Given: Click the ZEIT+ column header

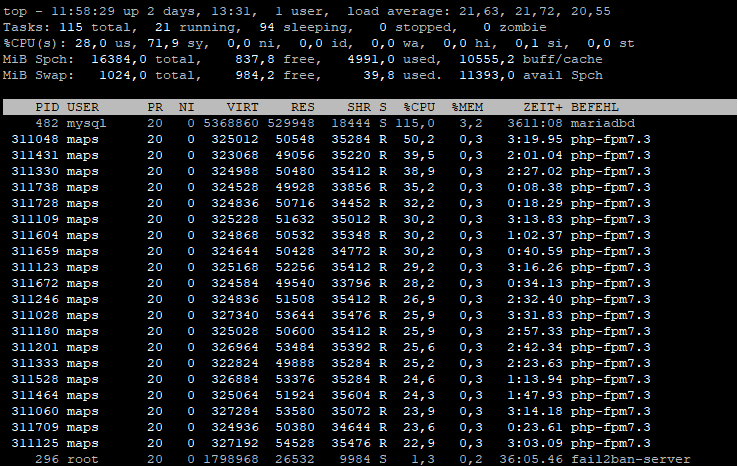Looking at the screenshot, I should (x=543, y=107).
